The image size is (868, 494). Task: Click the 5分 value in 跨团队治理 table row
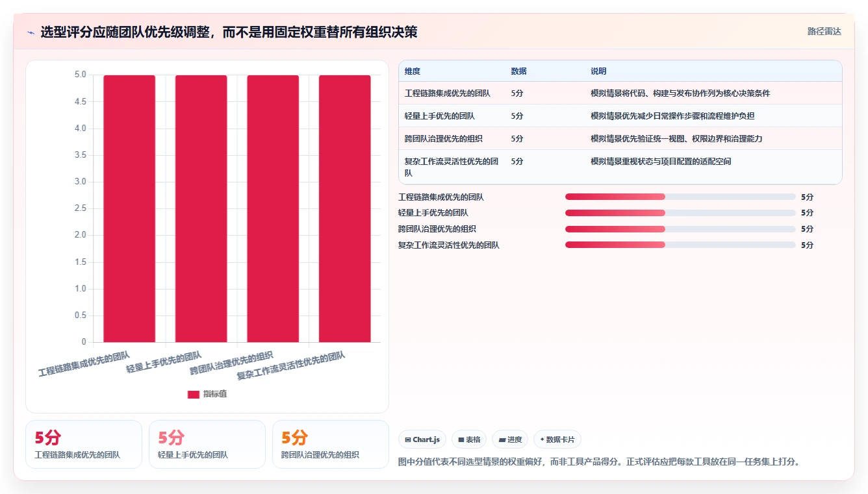pyautogui.click(x=517, y=139)
